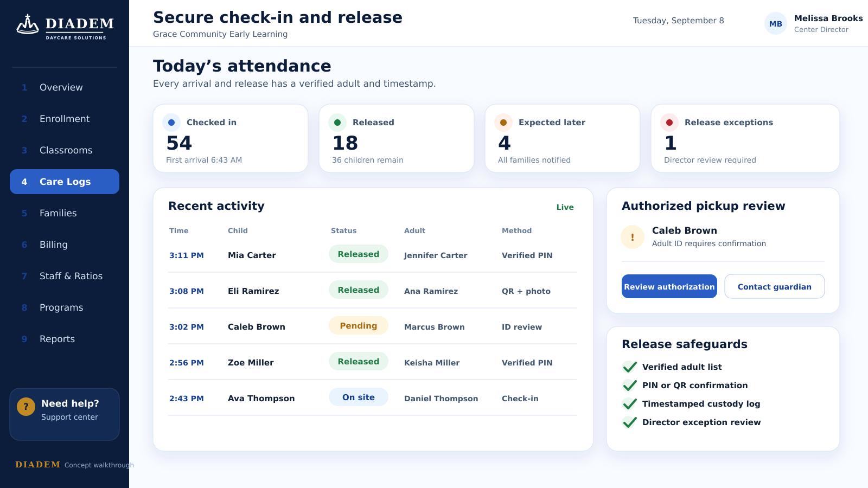Image resolution: width=868 pixels, height=488 pixels.
Task: Click the Verified adult list checkmark
Action: pyautogui.click(x=630, y=367)
